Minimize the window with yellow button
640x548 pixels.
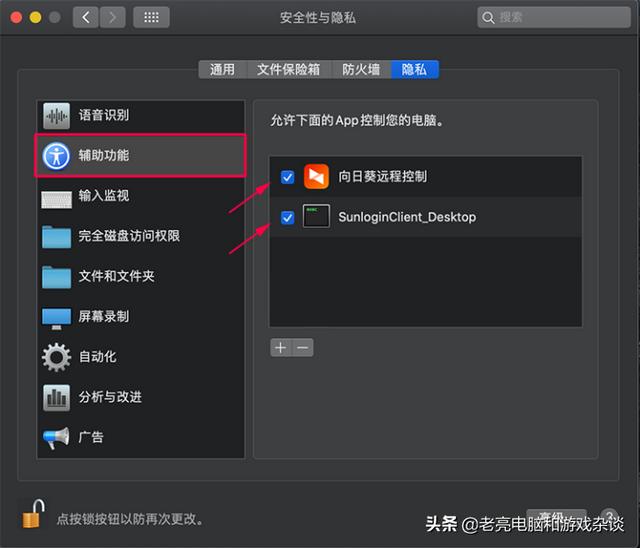[x=36, y=18]
